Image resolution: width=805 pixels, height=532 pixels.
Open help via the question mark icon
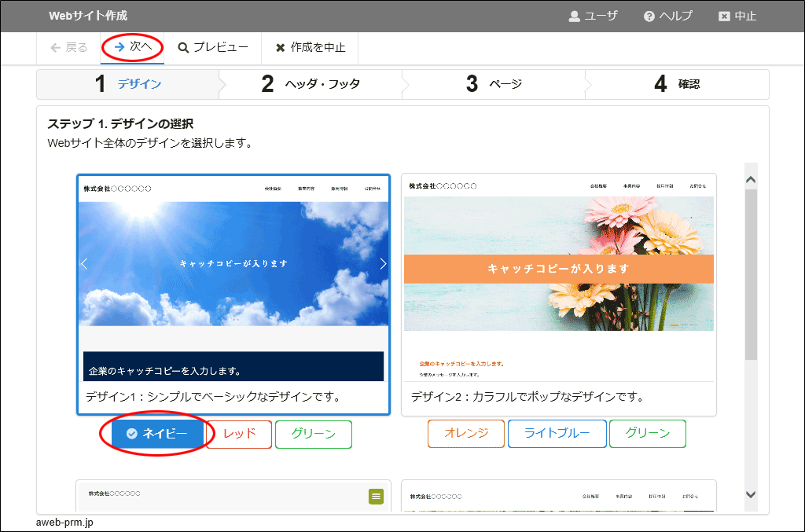coord(649,17)
